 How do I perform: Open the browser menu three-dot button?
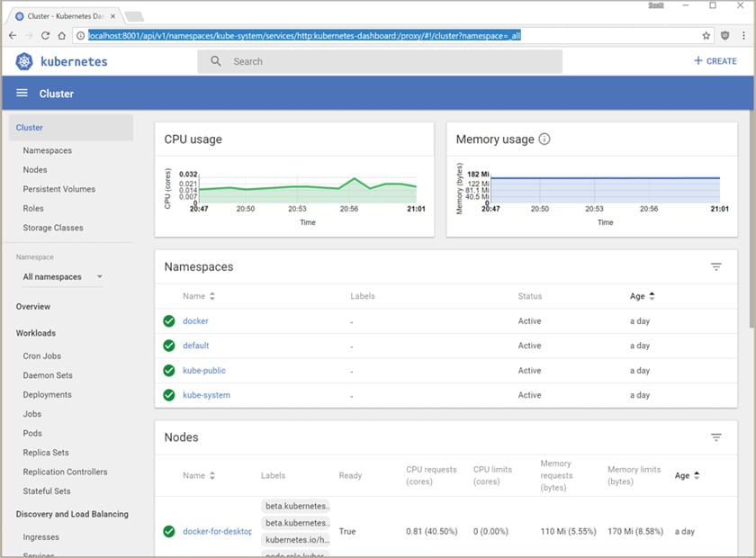[x=743, y=35]
